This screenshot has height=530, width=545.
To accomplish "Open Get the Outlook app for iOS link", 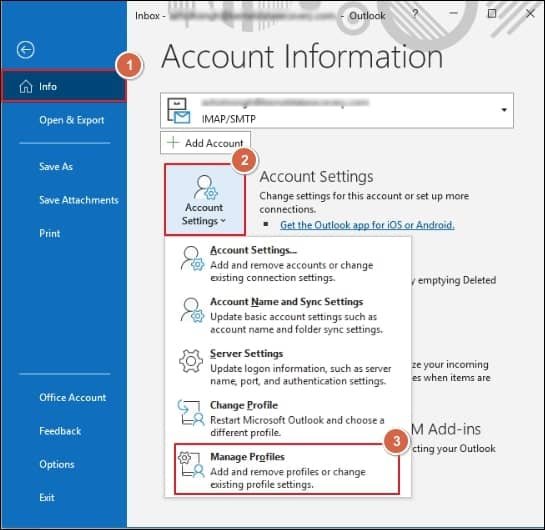I will (x=367, y=225).
